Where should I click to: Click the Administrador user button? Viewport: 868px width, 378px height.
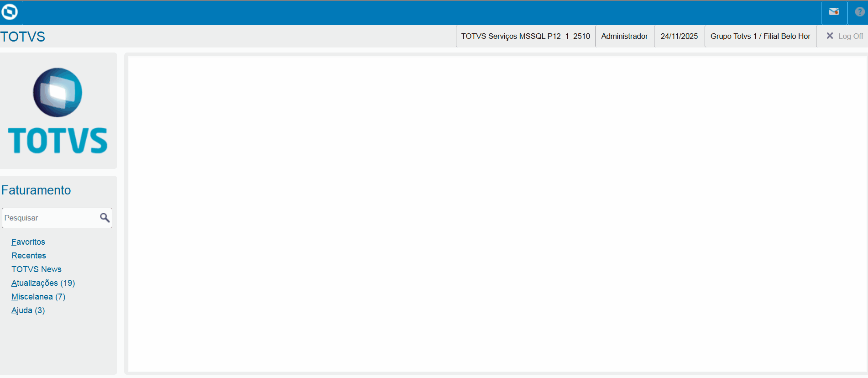pyautogui.click(x=624, y=36)
